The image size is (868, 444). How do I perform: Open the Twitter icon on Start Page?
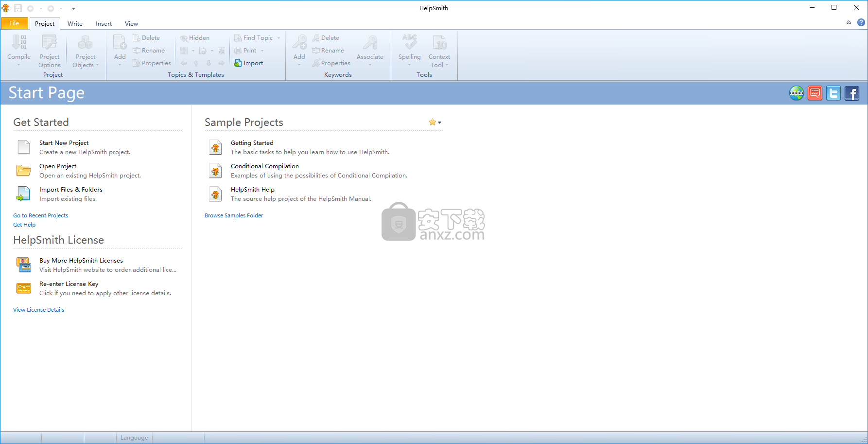click(833, 93)
